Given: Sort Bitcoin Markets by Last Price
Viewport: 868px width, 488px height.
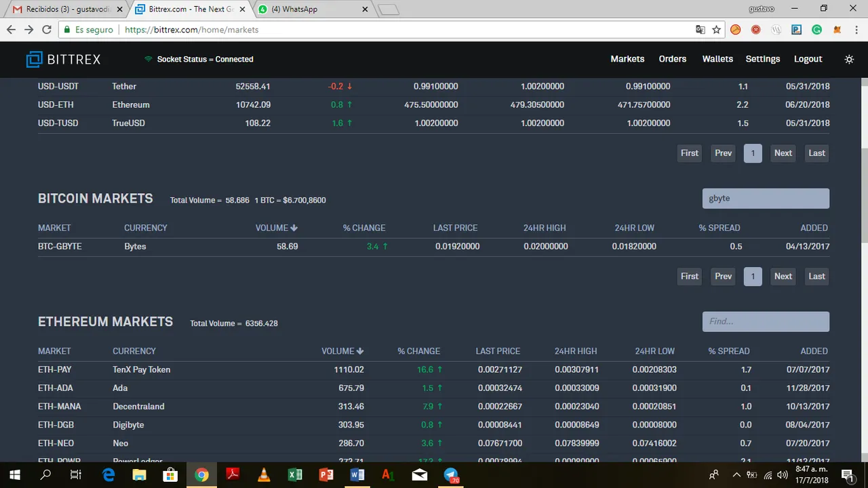Looking at the screenshot, I should click(x=455, y=228).
